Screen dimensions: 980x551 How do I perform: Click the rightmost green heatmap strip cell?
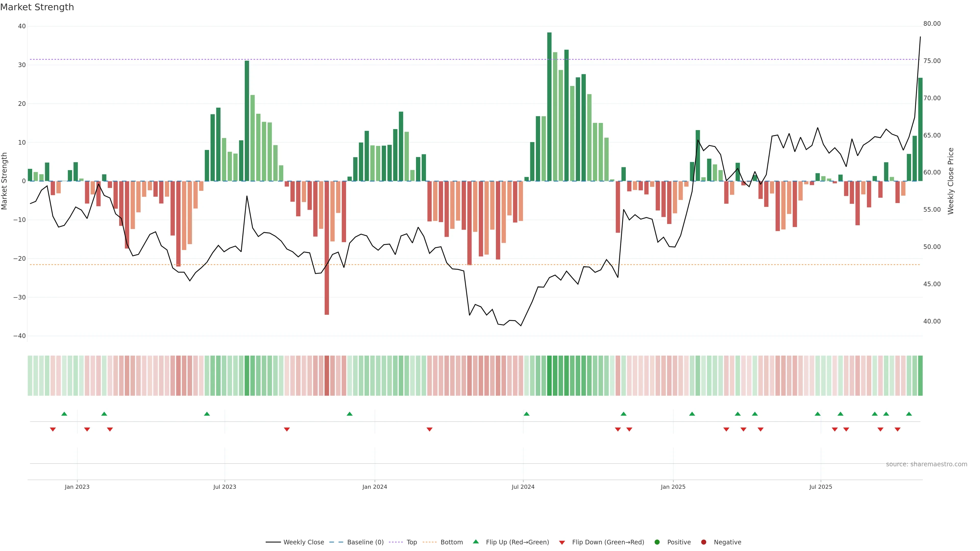920,375
